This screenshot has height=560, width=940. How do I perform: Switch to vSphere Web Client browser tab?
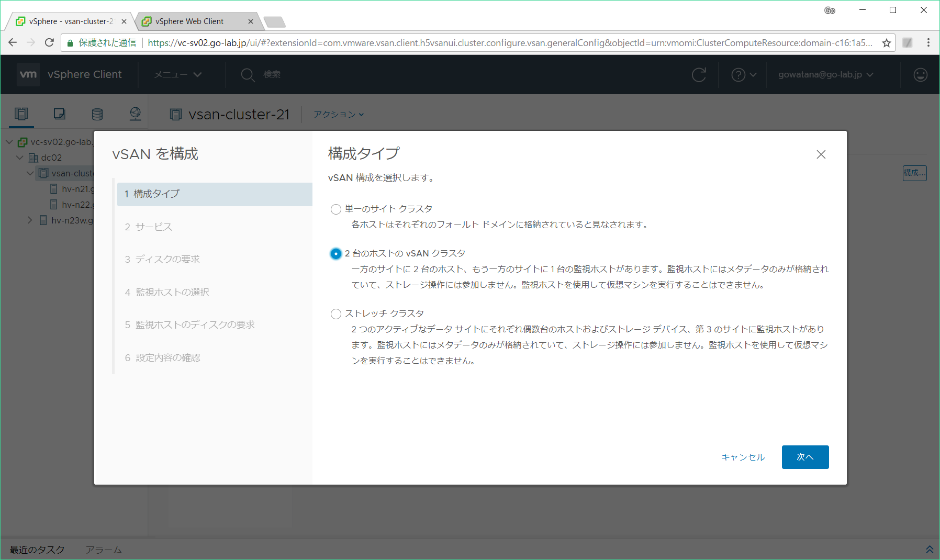[189, 21]
